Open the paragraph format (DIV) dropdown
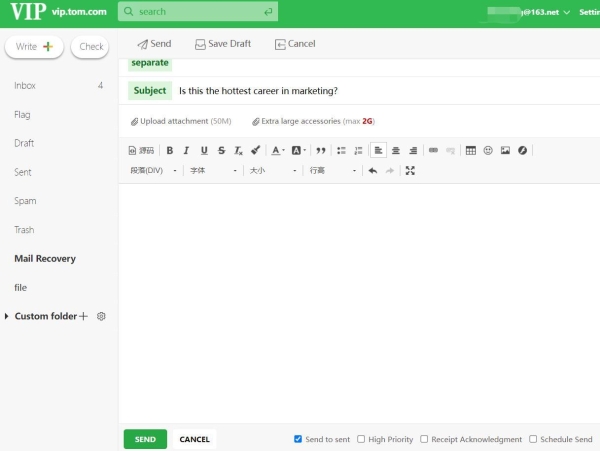The height and width of the screenshot is (451, 600). (154, 171)
